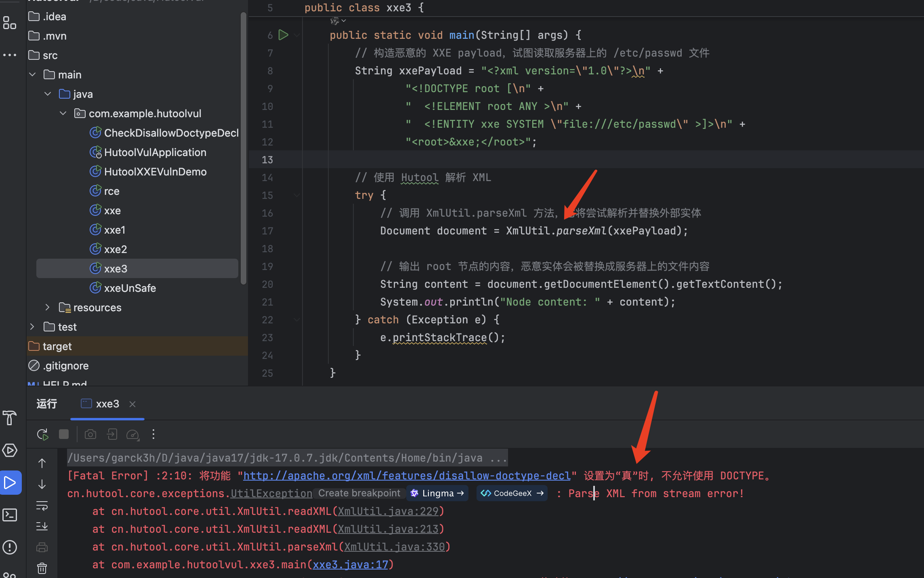Open run toolbar more options menu
Screen dimensions: 924x578
pyautogui.click(x=153, y=435)
